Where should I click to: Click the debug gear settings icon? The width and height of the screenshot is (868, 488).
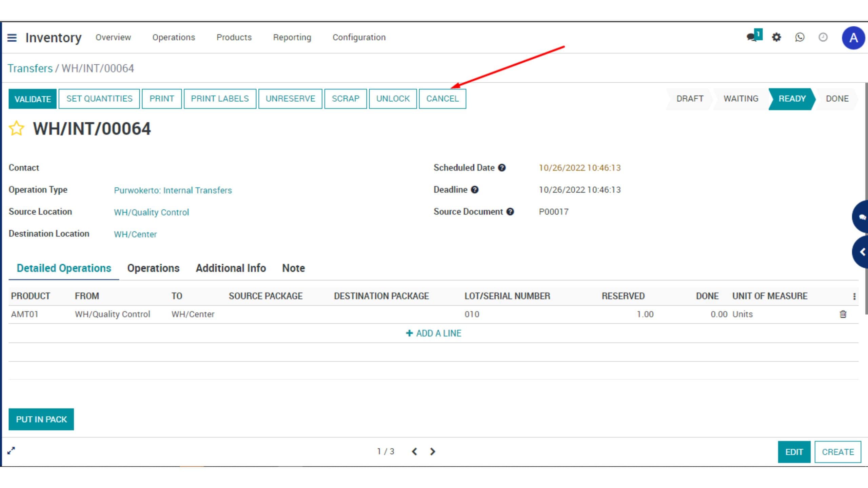[x=776, y=37]
